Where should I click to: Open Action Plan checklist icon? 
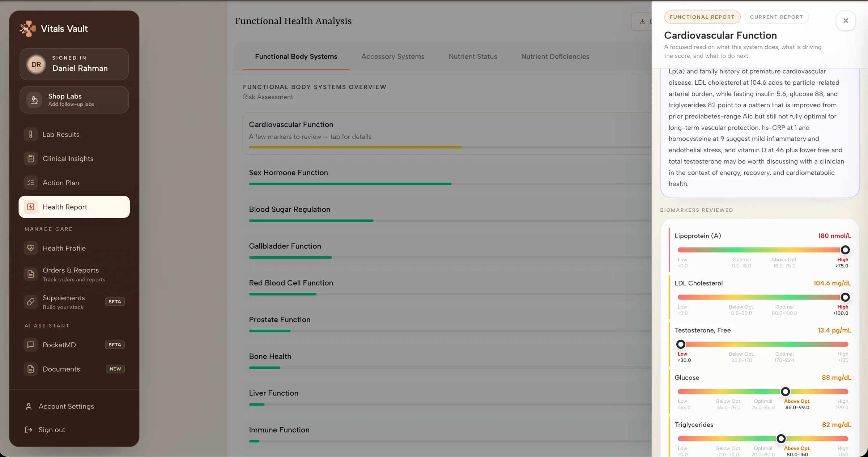tap(31, 183)
